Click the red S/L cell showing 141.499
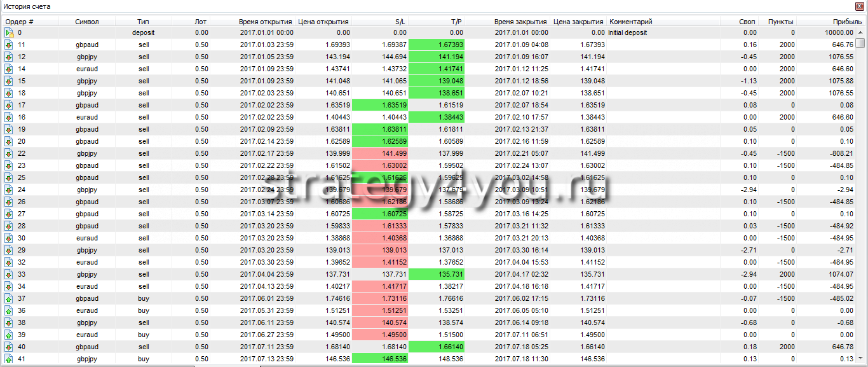This screenshot has height=367, width=868. pyautogui.click(x=380, y=153)
